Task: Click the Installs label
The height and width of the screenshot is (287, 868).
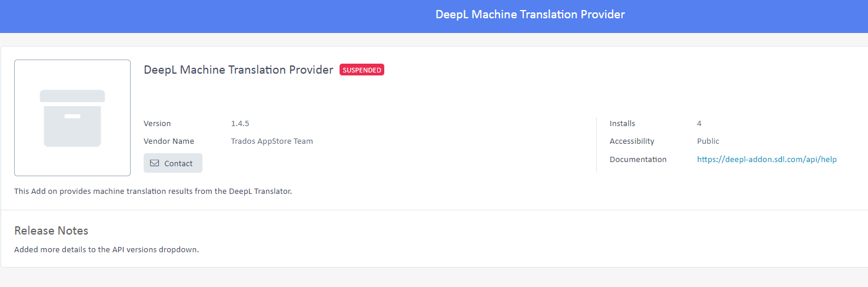Action: pos(623,124)
